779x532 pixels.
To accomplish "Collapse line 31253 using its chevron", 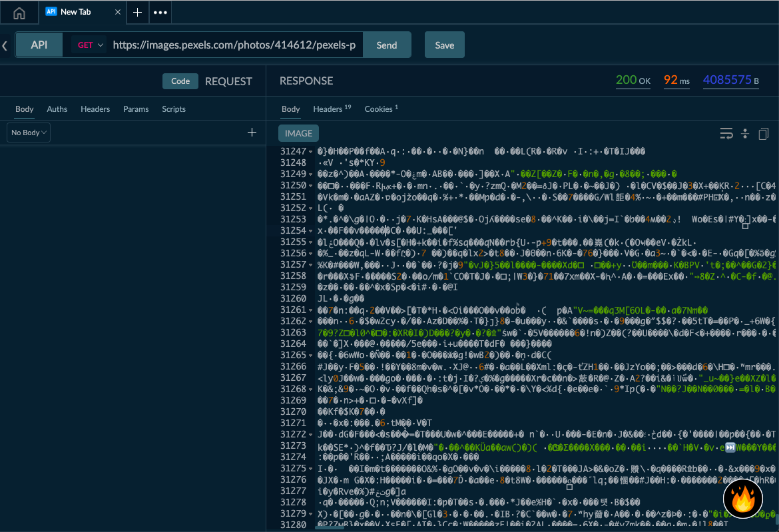I will tap(312, 219).
